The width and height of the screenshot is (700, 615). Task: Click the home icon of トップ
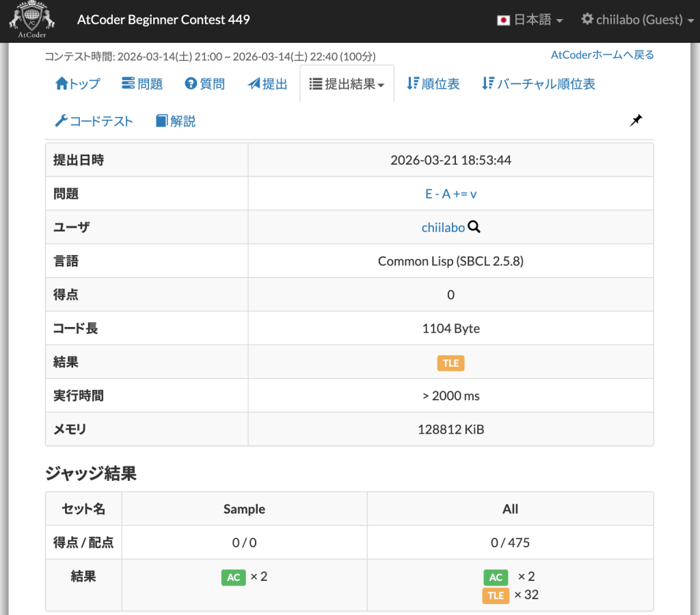[62, 83]
